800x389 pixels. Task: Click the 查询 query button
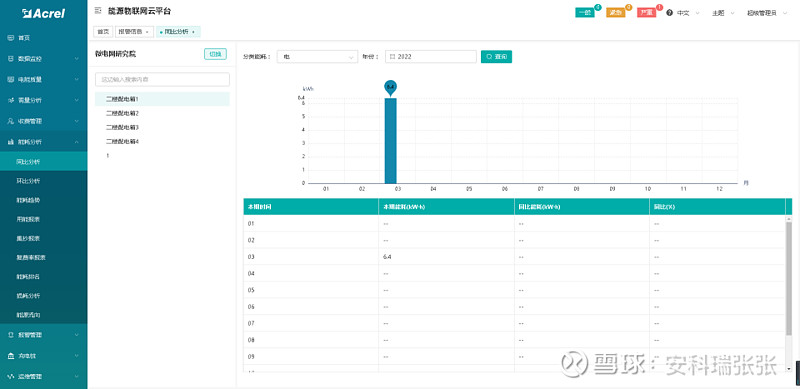click(496, 57)
